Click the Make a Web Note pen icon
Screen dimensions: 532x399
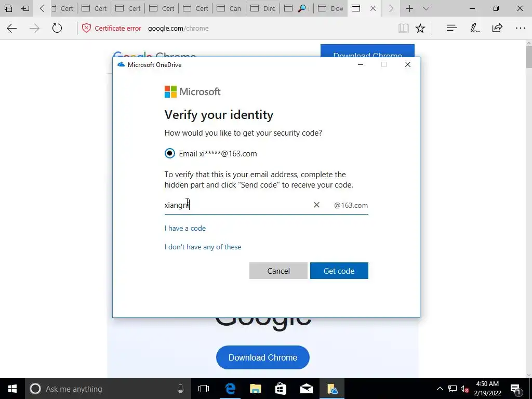(475, 28)
